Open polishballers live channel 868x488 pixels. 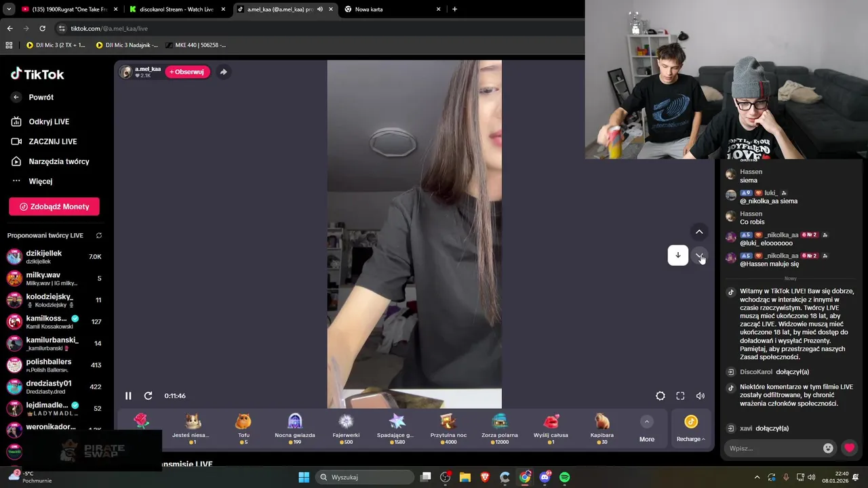54,365
